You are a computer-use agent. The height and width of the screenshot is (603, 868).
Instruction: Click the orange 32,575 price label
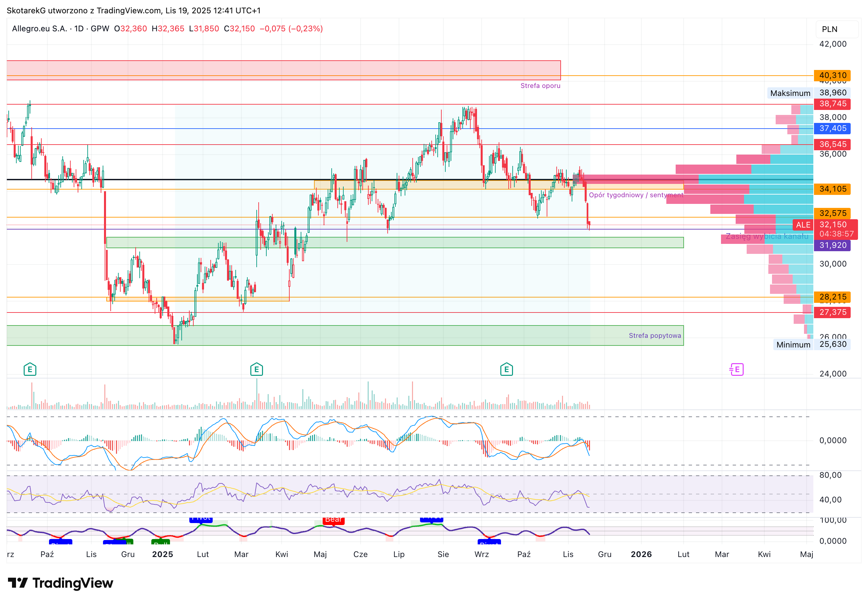[x=832, y=213]
